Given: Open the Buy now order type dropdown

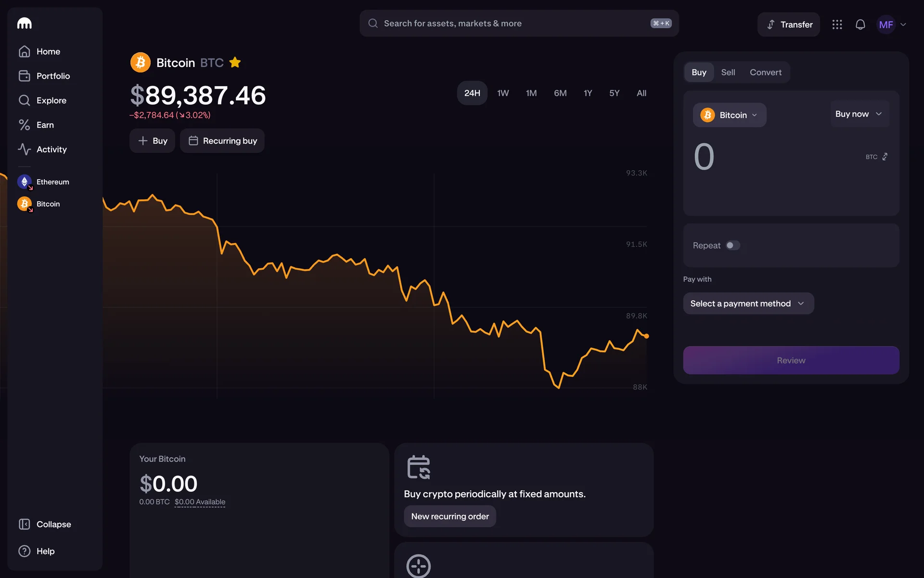Looking at the screenshot, I should click(x=859, y=114).
